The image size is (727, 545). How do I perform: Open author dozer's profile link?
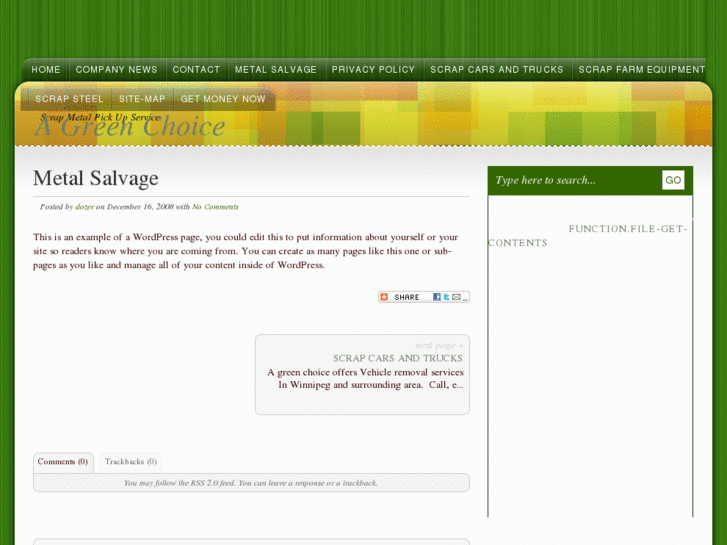point(84,207)
